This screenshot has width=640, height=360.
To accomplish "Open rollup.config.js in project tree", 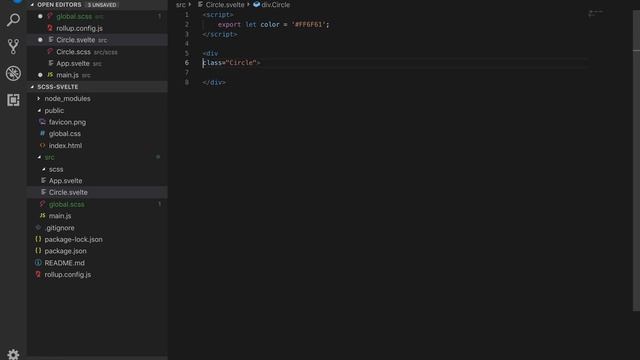I will [x=68, y=275].
